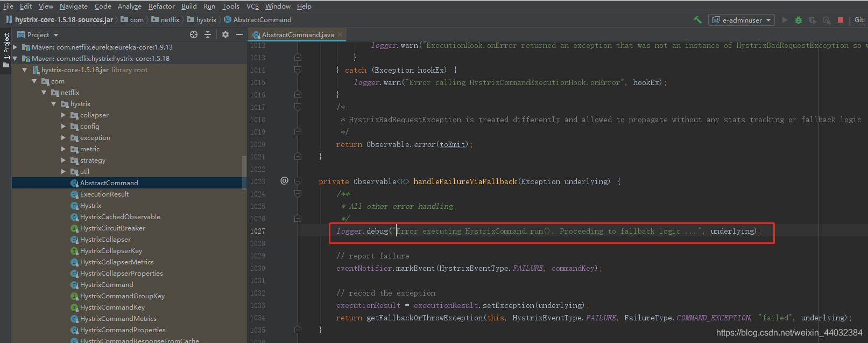Click the netflix breadcrumb
868x343 pixels.
166,19
